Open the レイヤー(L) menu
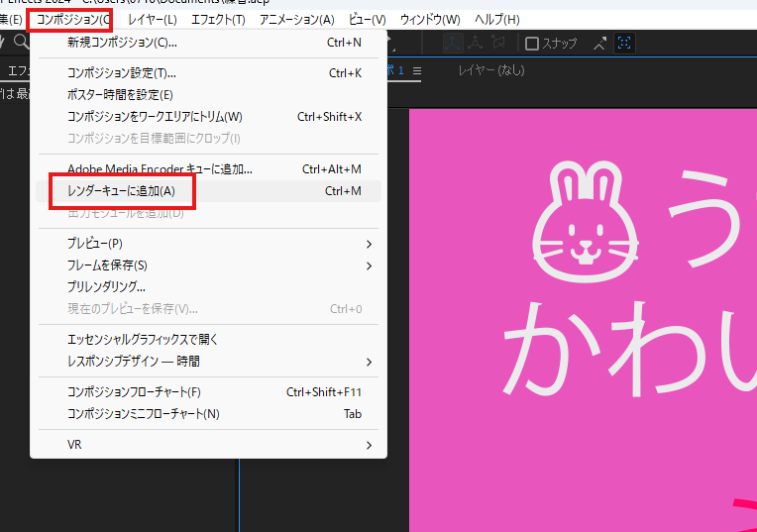The height and width of the screenshot is (532, 757). (152, 20)
